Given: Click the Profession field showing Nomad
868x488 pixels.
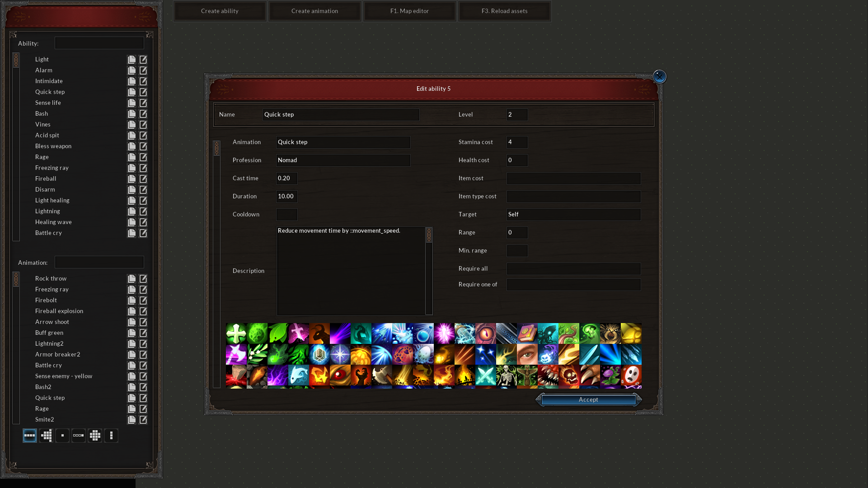Looking at the screenshot, I should tap(342, 160).
